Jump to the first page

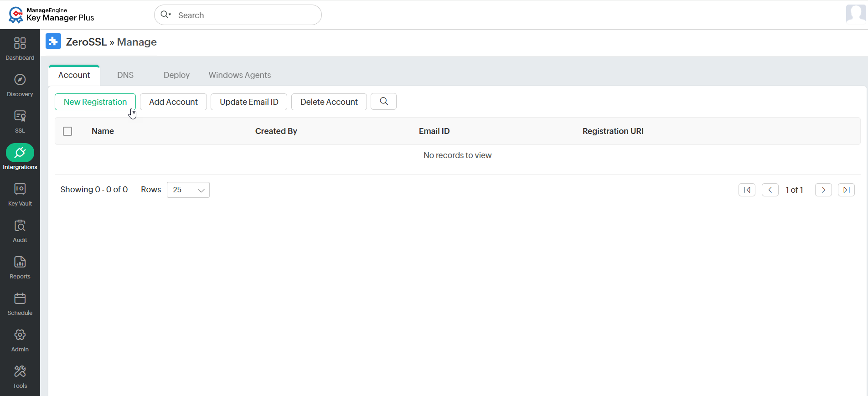point(747,190)
